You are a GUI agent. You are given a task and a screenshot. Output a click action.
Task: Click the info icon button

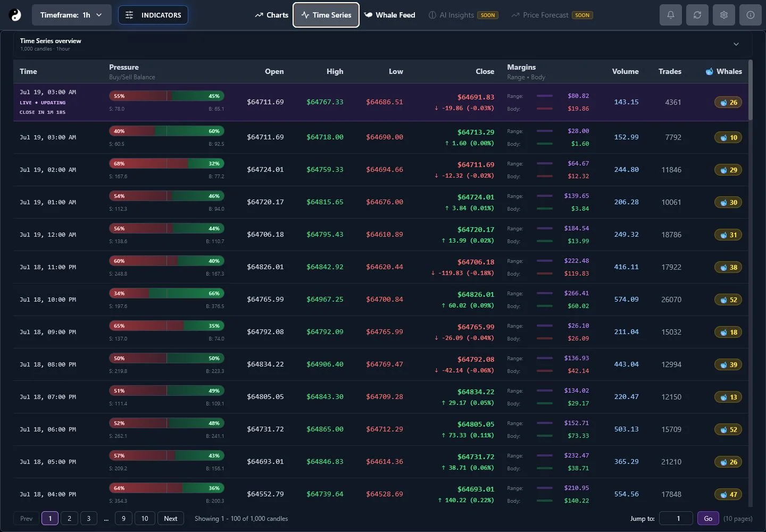pyautogui.click(x=751, y=15)
